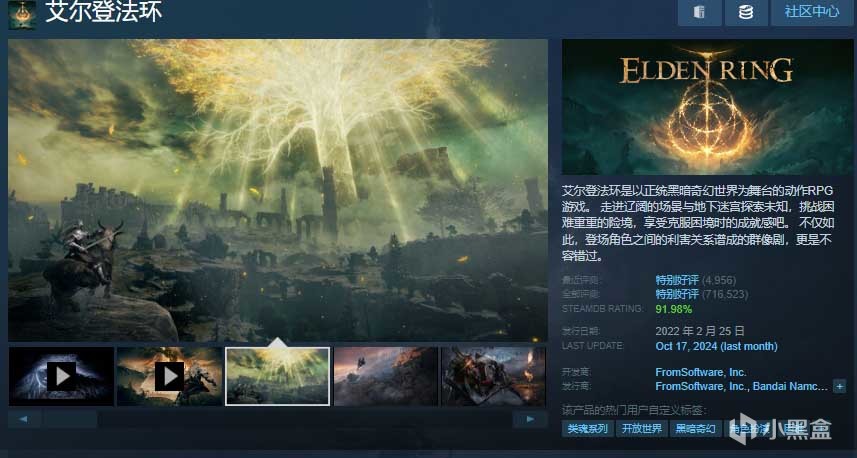Open the SteamDB database icon button
Screen dimensions: 857x458
tap(746, 12)
